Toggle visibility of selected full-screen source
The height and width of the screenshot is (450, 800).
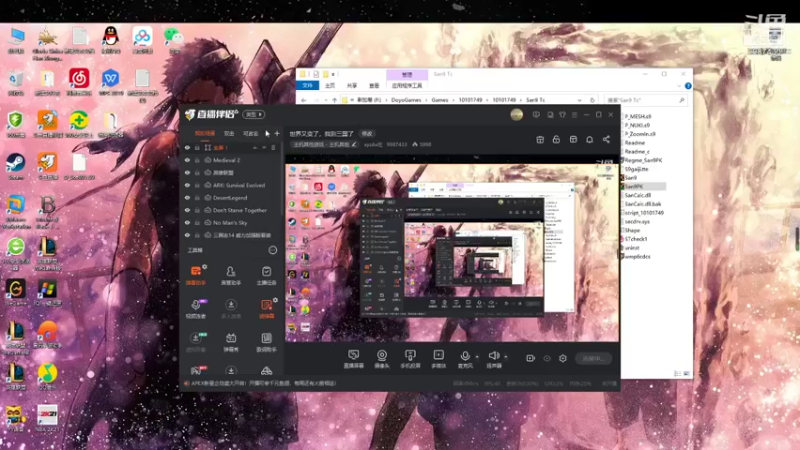click(x=187, y=147)
